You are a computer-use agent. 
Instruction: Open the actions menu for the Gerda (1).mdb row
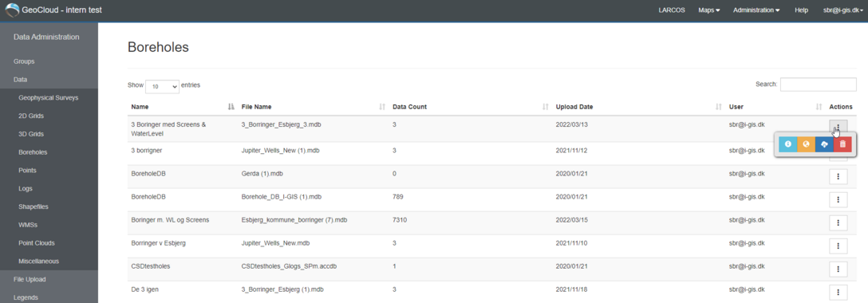point(838,176)
